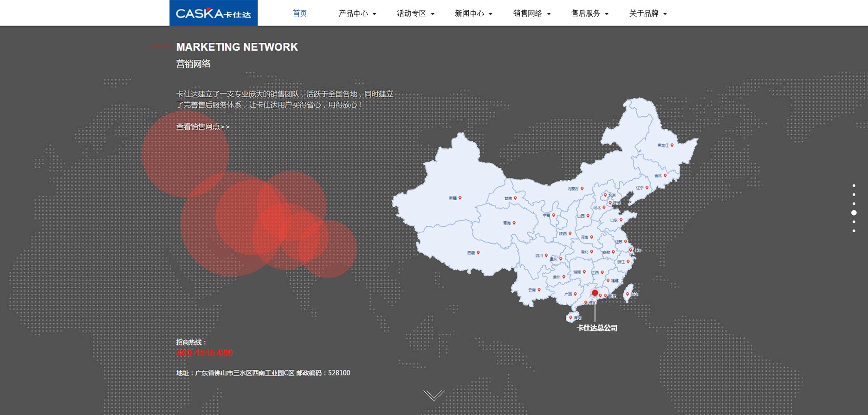Click the 福建 map pin

pos(608,281)
